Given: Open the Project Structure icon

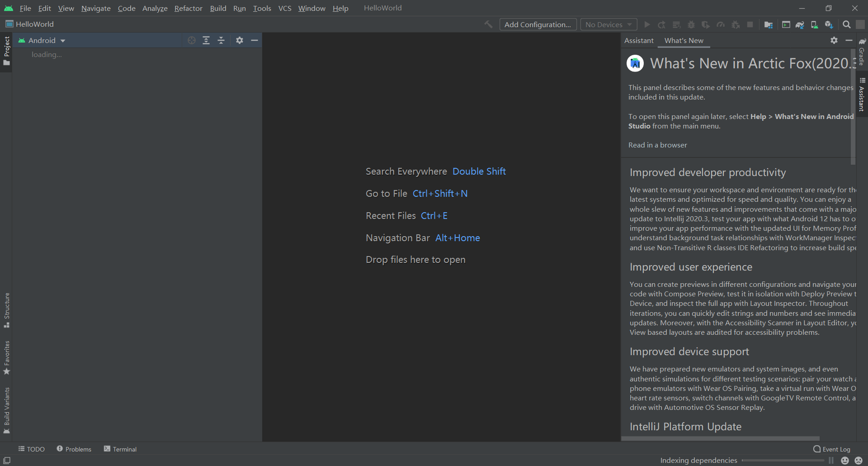Looking at the screenshot, I should coord(769,24).
